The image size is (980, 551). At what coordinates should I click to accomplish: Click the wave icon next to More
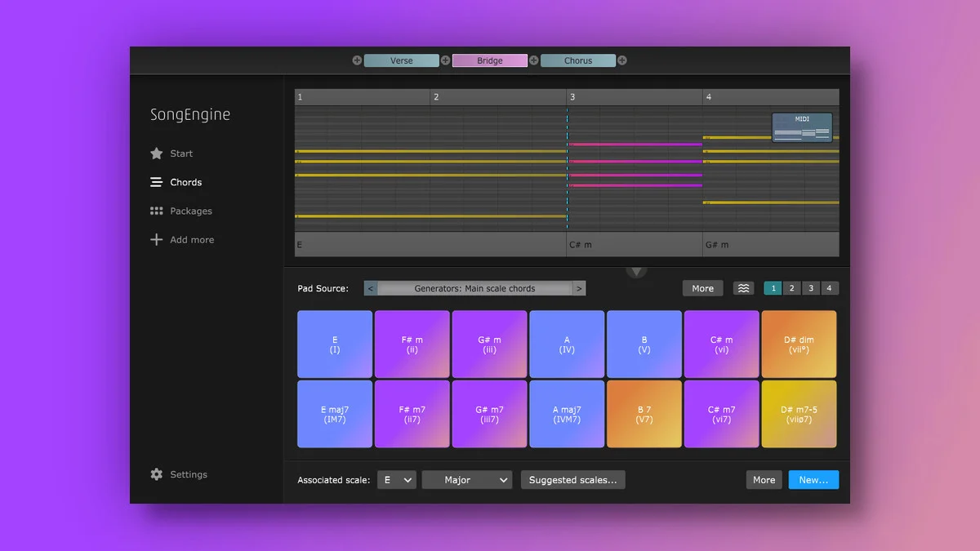743,288
